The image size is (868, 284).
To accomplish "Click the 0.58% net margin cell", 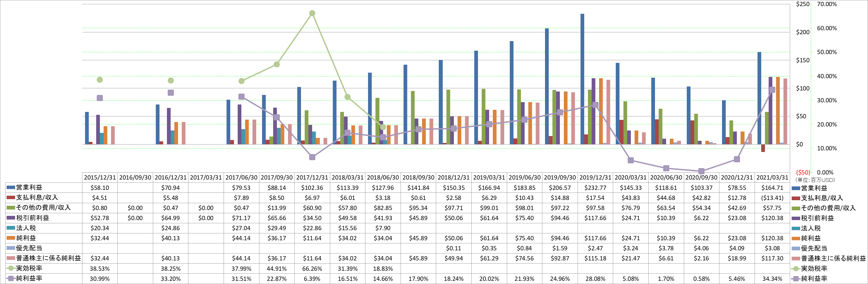I will [x=701, y=279].
